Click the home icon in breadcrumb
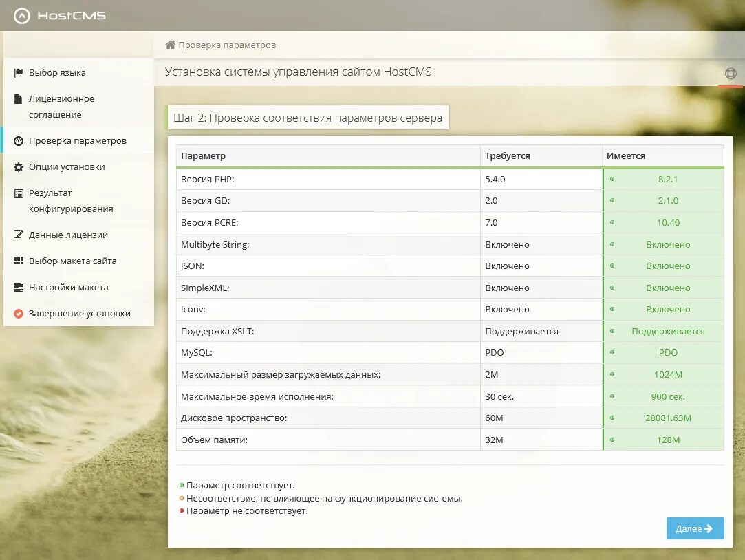 (x=170, y=45)
